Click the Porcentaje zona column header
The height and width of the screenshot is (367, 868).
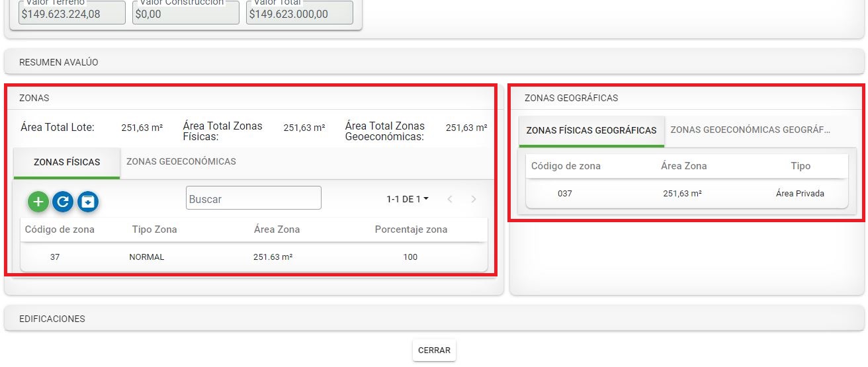[411, 229]
